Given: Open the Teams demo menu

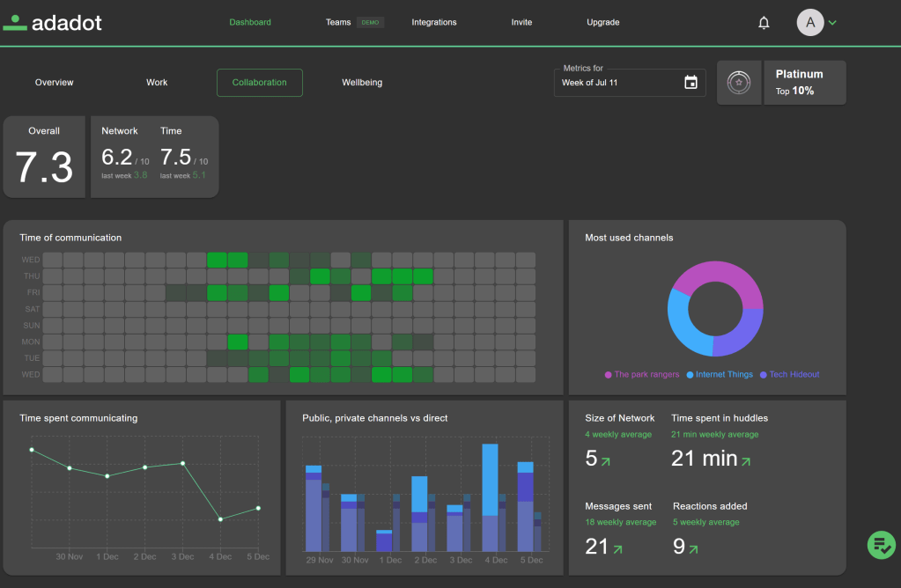Looking at the screenshot, I should (338, 23).
